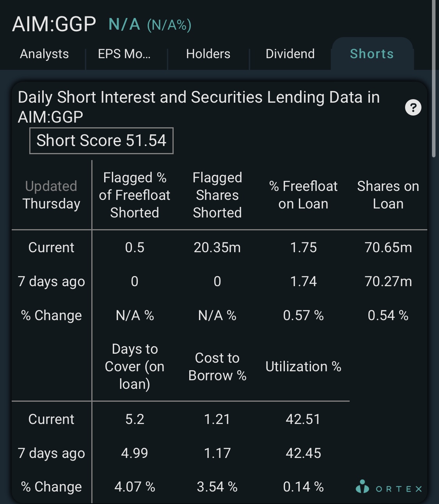Click the Updated Thursday label

51,195
